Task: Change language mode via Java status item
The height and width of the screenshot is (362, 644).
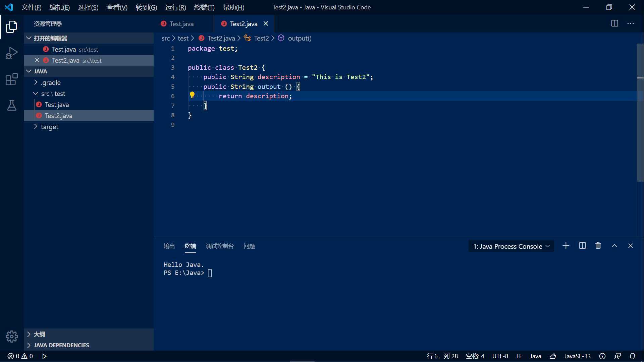Action: [x=536, y=356]
